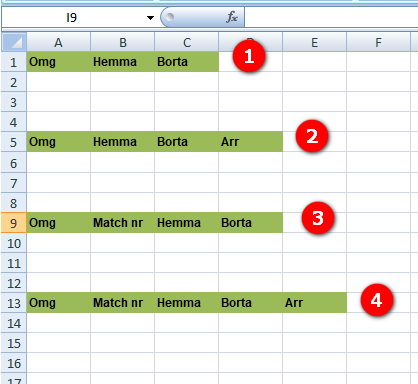
Task: Click into the formula bar input
Action: click(x=331, y=17)
